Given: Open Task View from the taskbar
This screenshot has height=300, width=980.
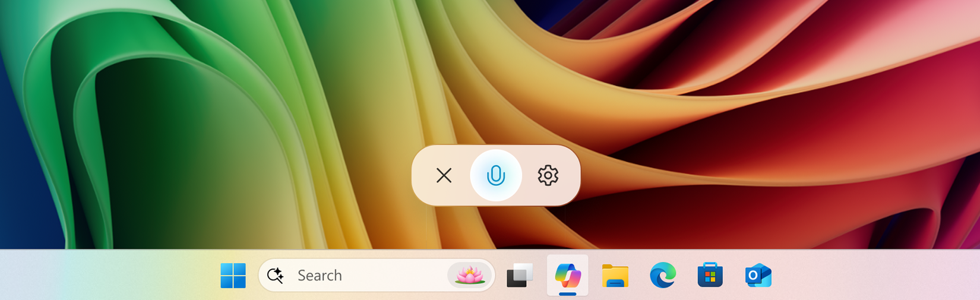Looking at the screenshot, I should click(520, 276).
